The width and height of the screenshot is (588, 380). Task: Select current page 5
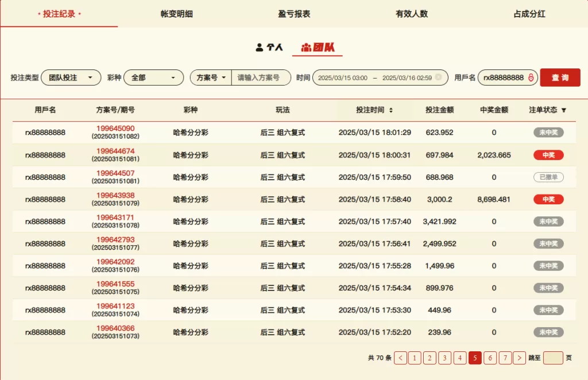475,358
